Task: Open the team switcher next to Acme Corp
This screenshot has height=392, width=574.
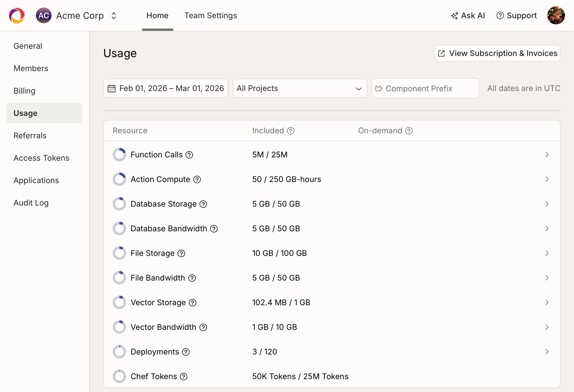Action: (114, 15)
